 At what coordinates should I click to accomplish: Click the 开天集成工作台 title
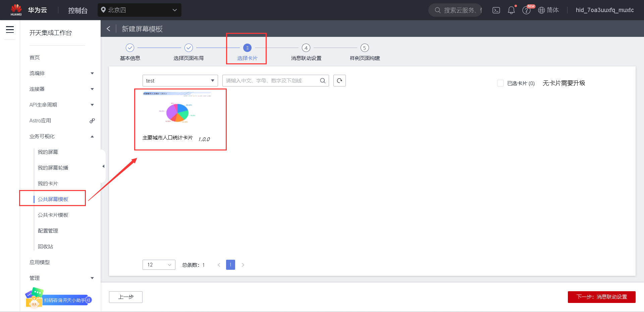point(51,33)
